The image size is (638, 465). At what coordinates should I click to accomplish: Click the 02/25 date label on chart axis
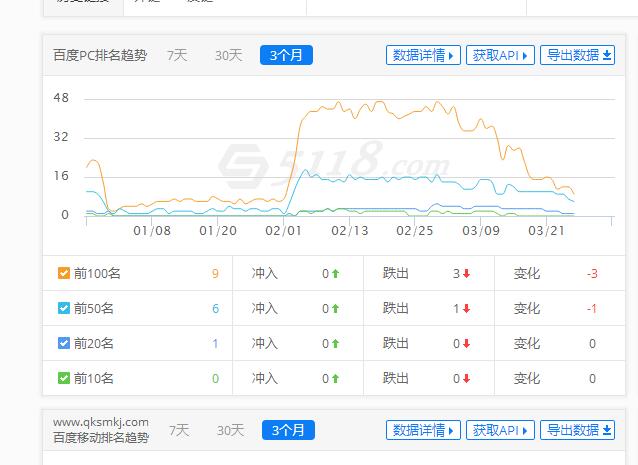tap(415, 231)
